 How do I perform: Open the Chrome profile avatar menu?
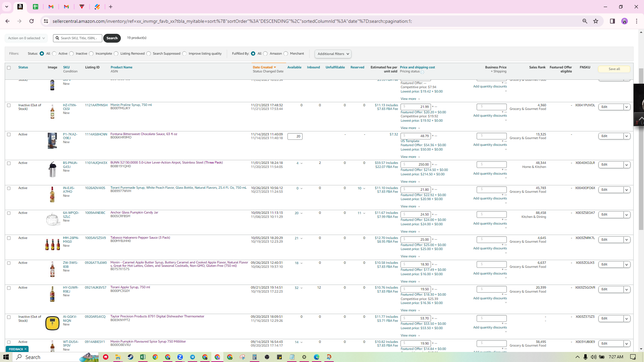click(x=624, y=21)
